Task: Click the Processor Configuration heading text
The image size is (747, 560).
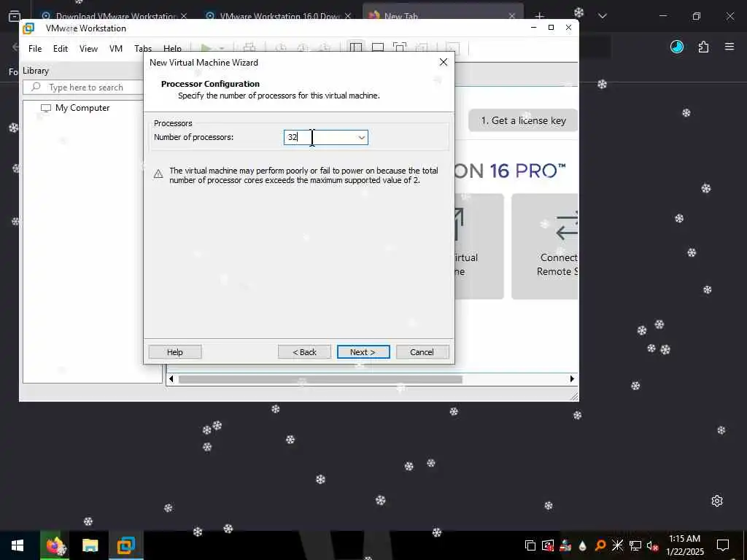Action: coord(210,84)
